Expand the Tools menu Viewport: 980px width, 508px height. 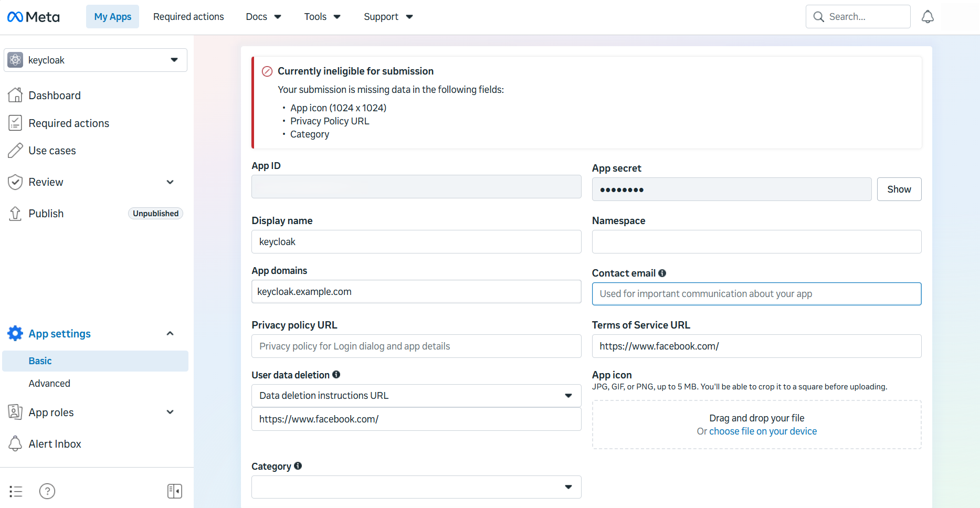pyautogui.click(x=322, y=17)
